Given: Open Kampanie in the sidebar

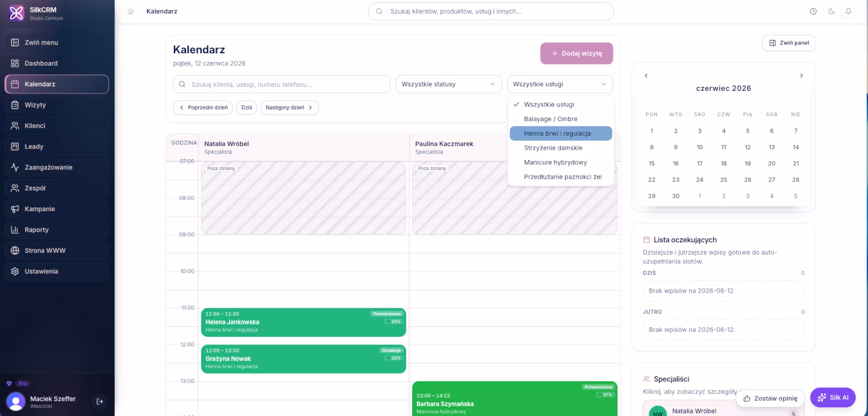Looking at the screenshot, I should tap(57, 209).
